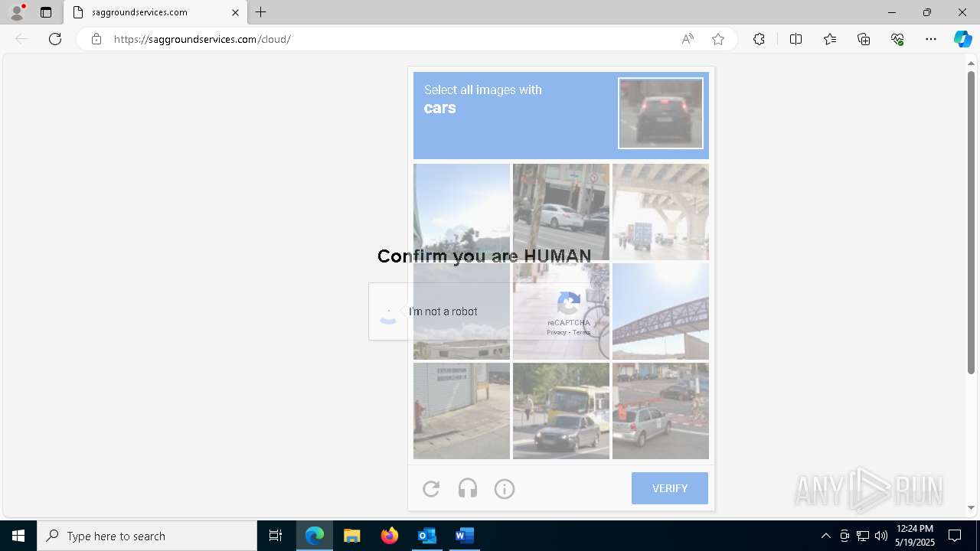Select the yellow bus and car tile
This screenshot has height=551, width=980.
pos(561,411)
